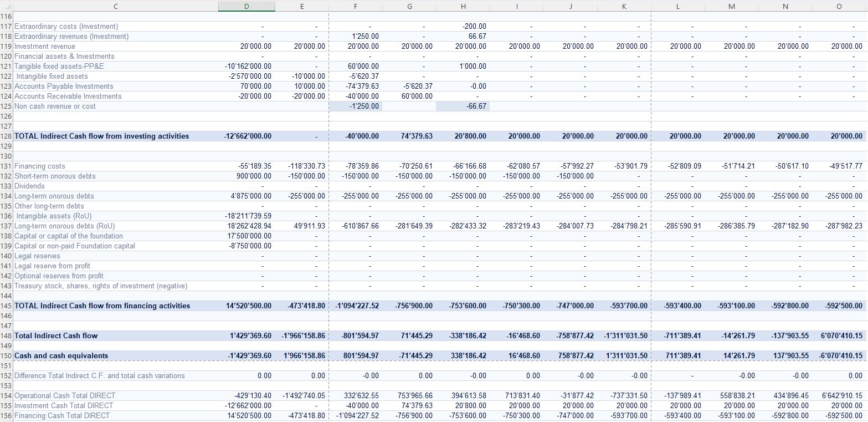
Task: Select row 152 header
Action: click(6, 375)
